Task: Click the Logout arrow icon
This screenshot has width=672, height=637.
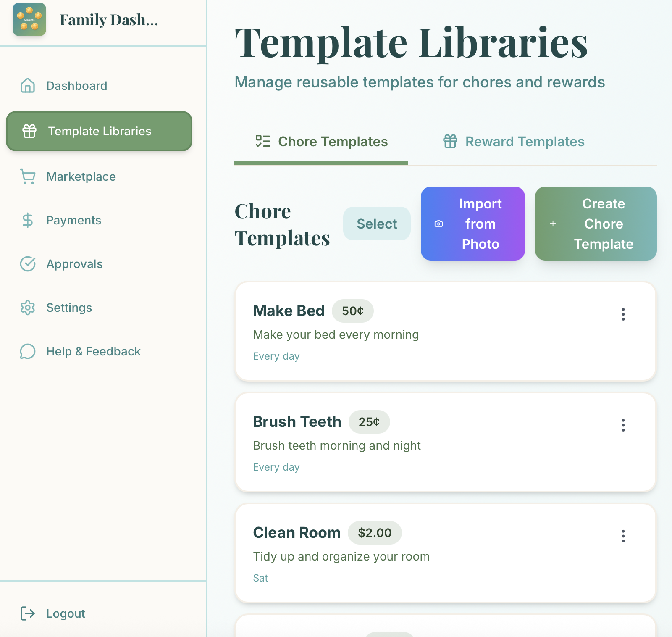Action: click(28, 613)
